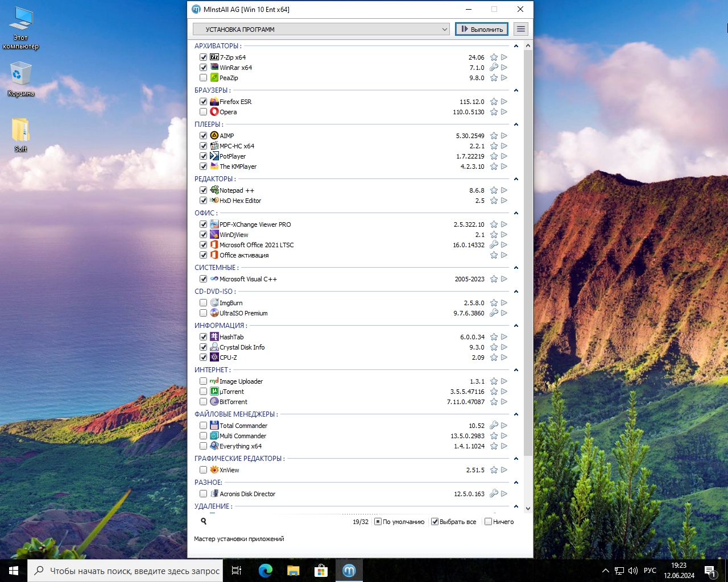728x582 pixels.
Task: Open the hamburger menu button
Action: click(x=520, y=29)
